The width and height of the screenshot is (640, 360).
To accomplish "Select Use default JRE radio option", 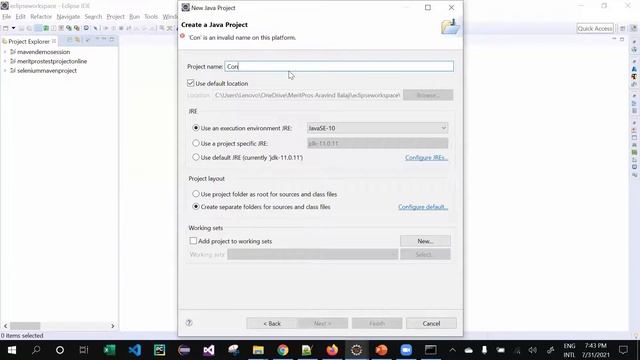I will pos(196,157).
